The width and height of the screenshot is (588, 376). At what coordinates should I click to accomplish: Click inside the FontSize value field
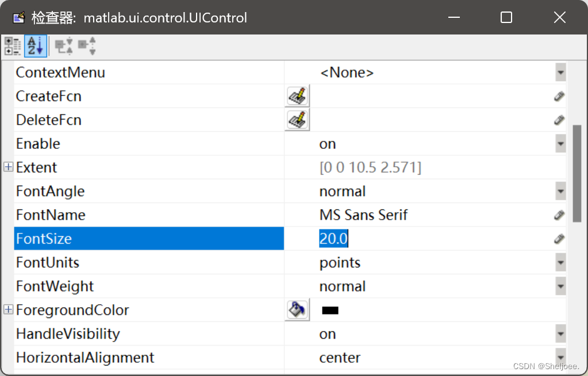coord(333,238)
